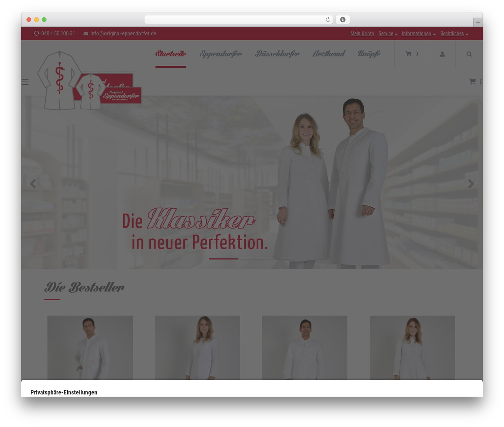Screen dimensions: 504x427
Task: Expand the Informationen dropdown
Action: click(x=419, y=33)
